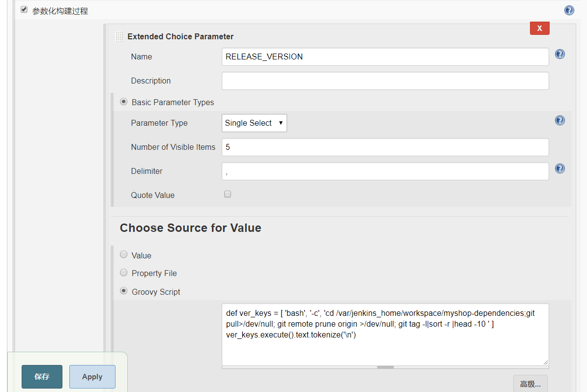Select the Groovy Script radio option
Viewport: 587px width, 392px height.
124,291
